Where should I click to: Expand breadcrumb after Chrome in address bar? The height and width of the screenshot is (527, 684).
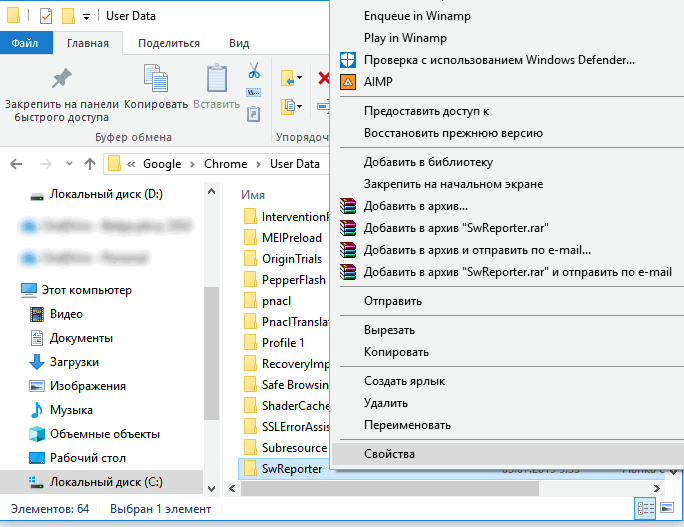pyautogui.click(x=258, y=164)
